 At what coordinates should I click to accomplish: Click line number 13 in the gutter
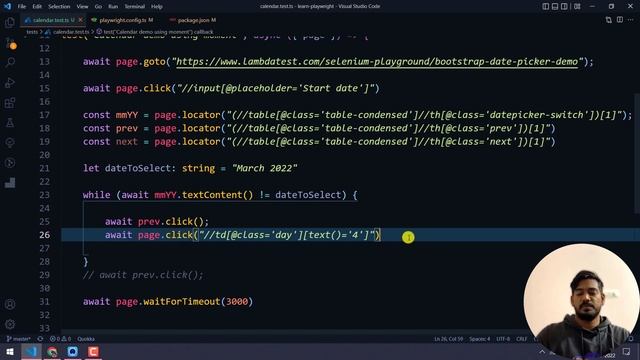(44, 62)
